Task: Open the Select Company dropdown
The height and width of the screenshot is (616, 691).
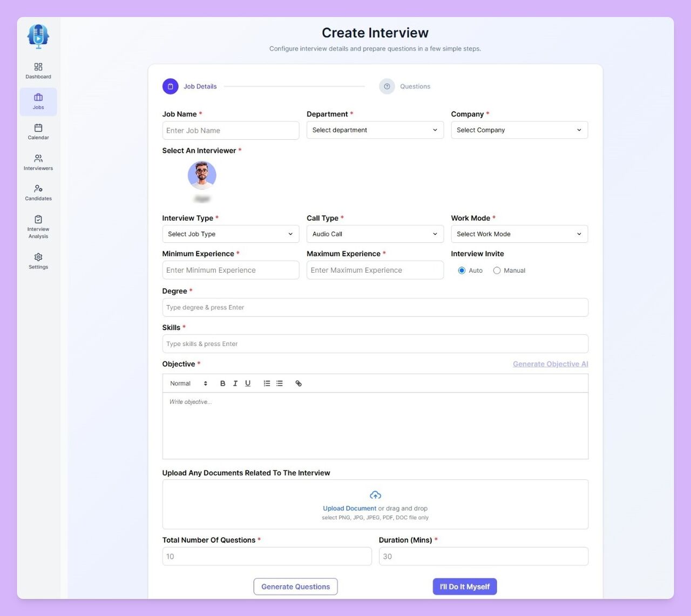Action: click(519, 130)
